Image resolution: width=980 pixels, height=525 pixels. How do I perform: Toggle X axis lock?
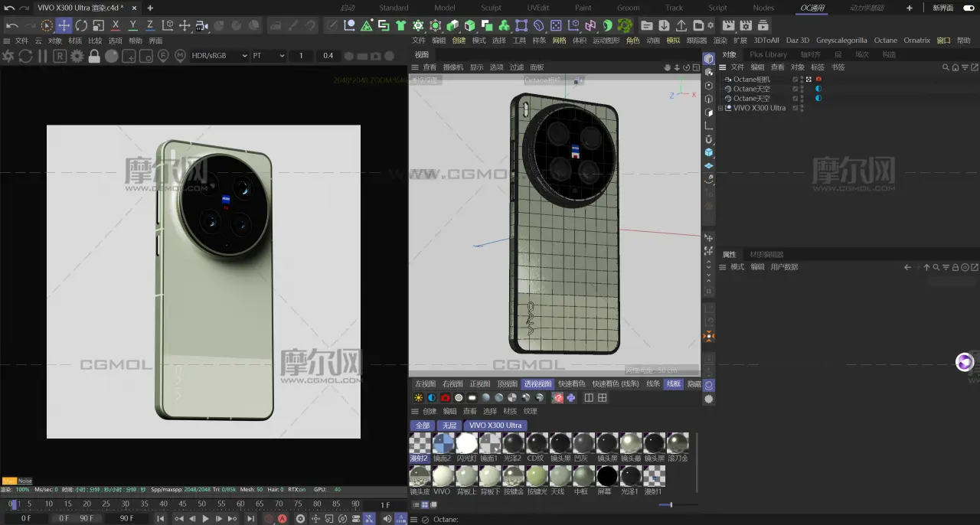(116, 25)
